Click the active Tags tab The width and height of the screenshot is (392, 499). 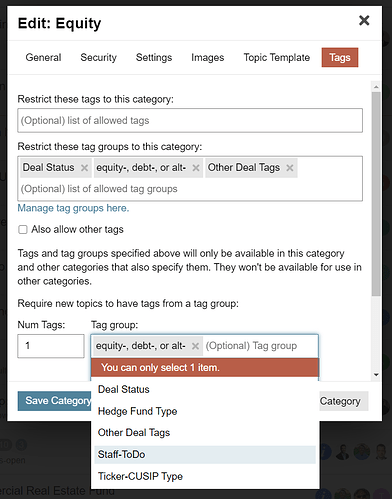(340, 57)
